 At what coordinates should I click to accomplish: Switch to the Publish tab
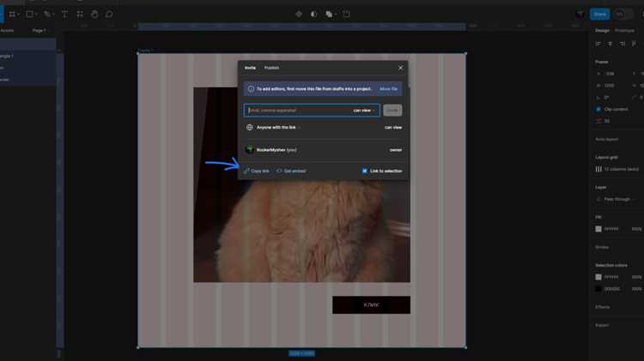pyautogui.click(x=271, y=68)
